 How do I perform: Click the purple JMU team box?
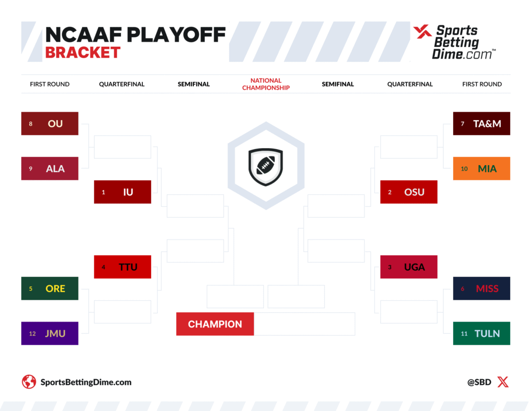[x=50, y=334]
